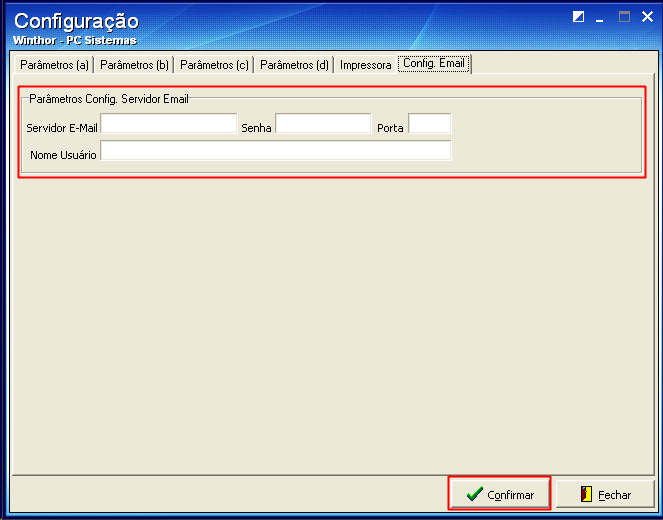Switch to Parâmetros (b) tab
This screenshot has width=663, height=520.
pos(134,65)
